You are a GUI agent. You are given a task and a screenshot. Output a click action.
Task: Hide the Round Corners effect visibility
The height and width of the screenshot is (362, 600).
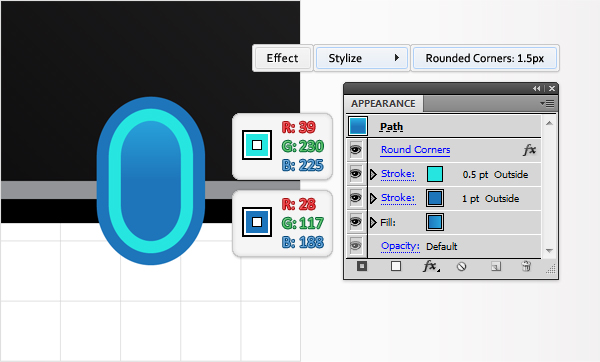click(356, 150)
